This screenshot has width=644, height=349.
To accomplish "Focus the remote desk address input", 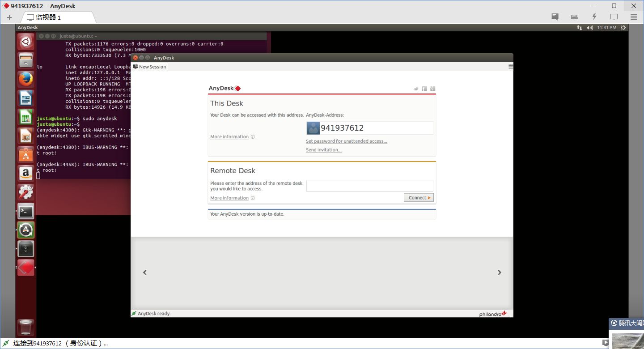I will (x=370, y=186).
